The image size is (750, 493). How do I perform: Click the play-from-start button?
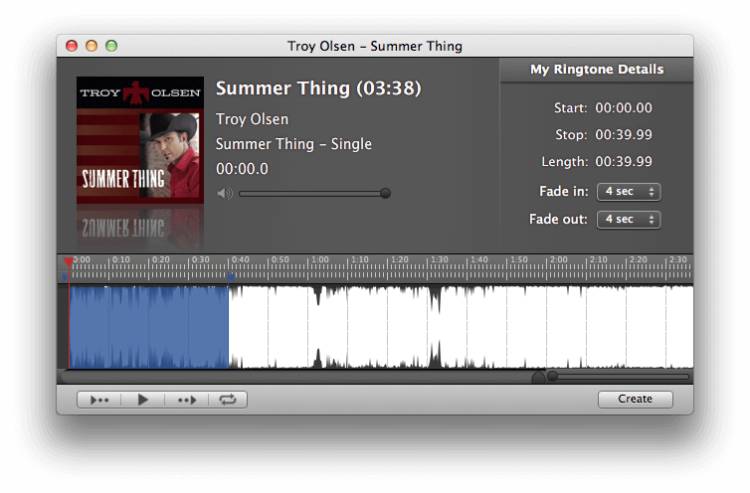pos(99,399)
